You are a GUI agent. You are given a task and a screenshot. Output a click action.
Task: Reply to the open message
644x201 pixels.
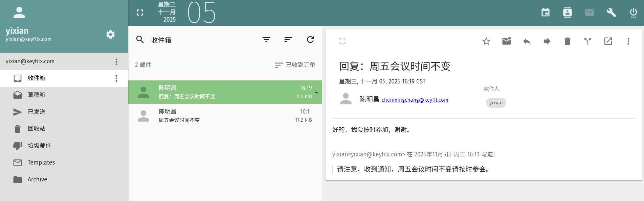527,41
